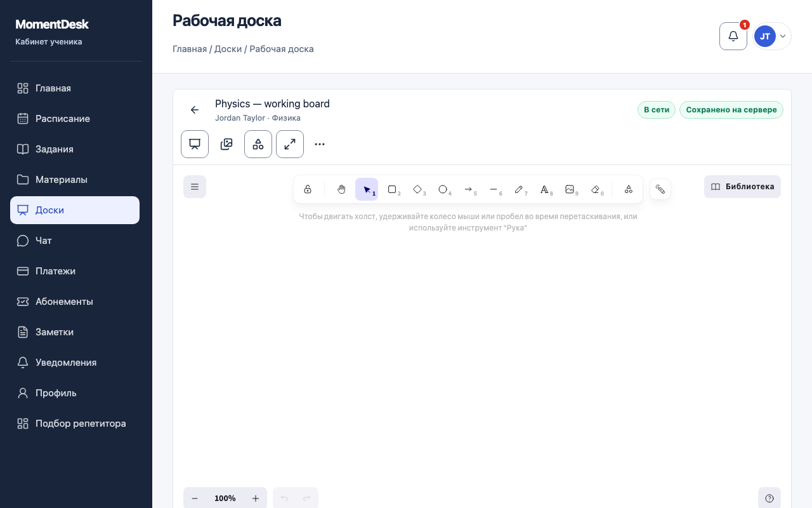The height and width of the screenshot is (508, 812).
Task: Open the three-dots more options menu
Action: 320,144
